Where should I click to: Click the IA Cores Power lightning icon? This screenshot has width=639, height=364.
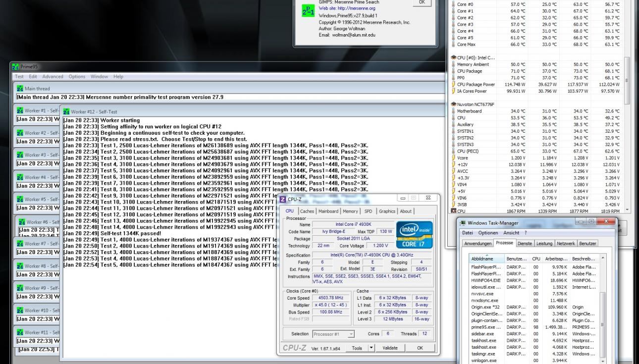pos(453,91)
